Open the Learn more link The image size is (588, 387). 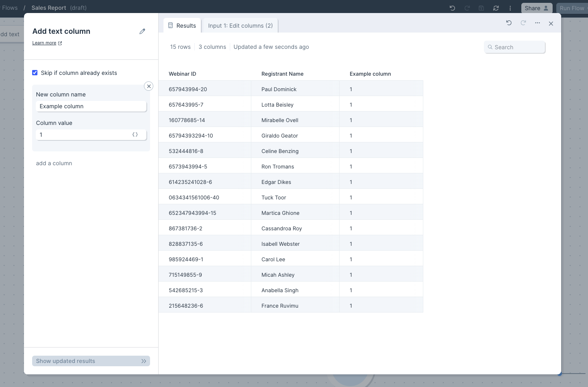pos(44,43)
